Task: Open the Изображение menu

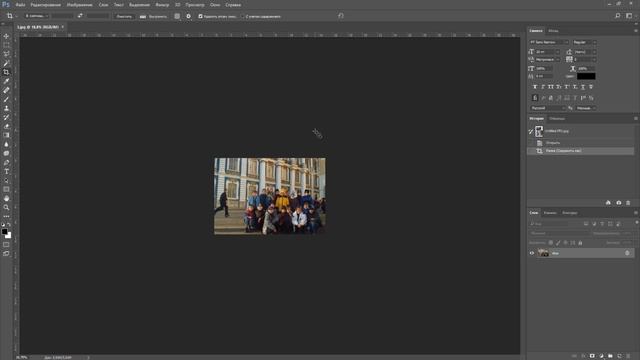Action: 80,5
